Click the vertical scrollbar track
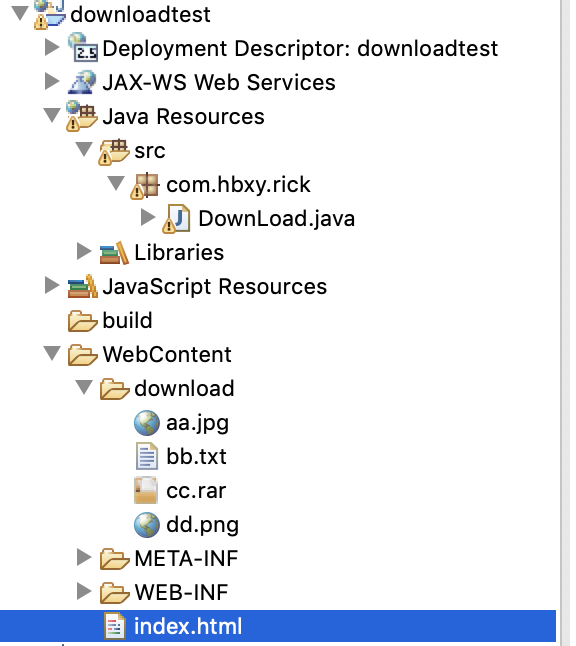 pyautogui.click(x=566, y=323)
